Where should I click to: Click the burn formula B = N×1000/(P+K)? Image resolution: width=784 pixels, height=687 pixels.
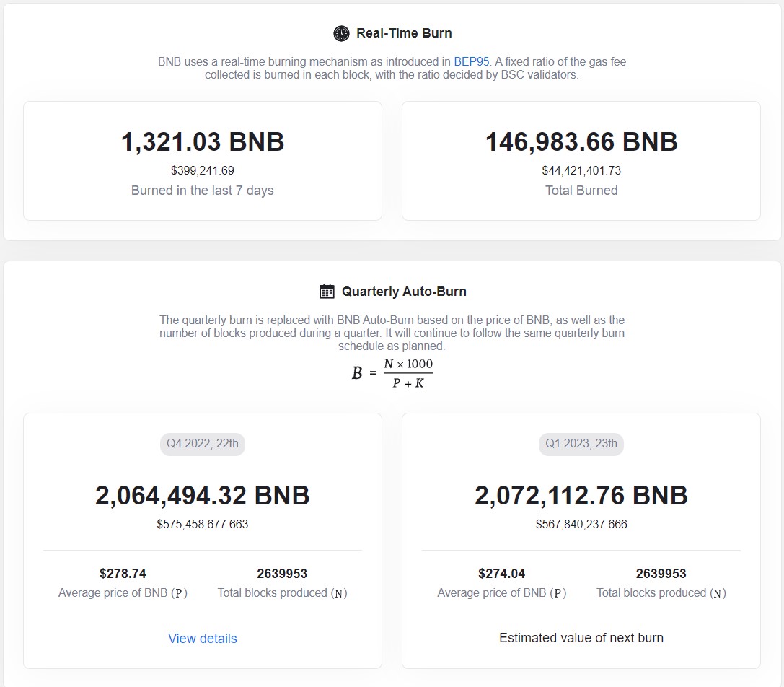click(x=392, y=373)
